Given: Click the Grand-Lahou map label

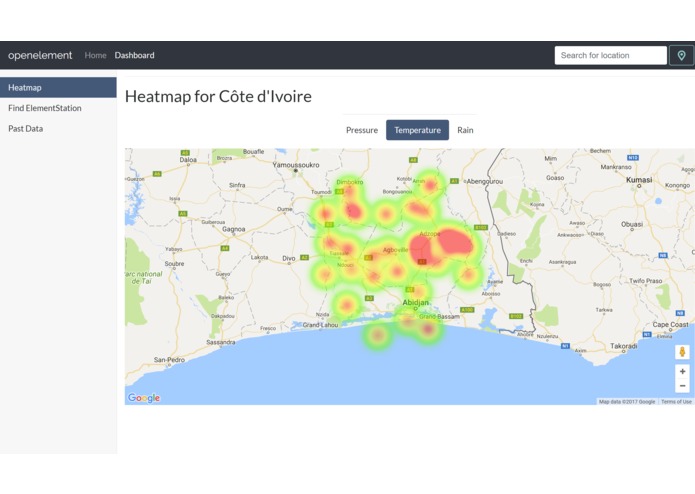Looking at the screenshot, I should point(320,325).
